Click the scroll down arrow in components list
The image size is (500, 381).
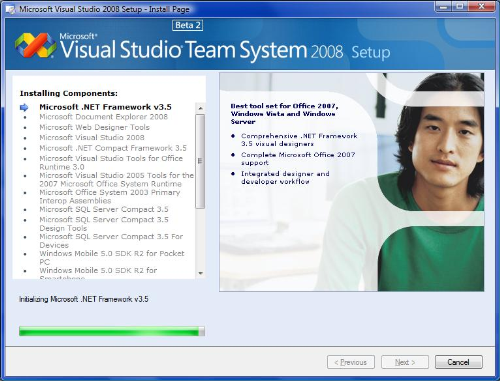[200, 273]
